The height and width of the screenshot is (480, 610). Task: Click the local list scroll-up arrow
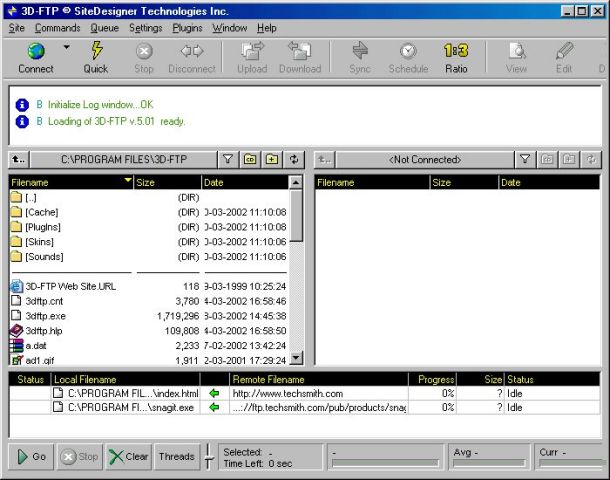coord(296,182)
